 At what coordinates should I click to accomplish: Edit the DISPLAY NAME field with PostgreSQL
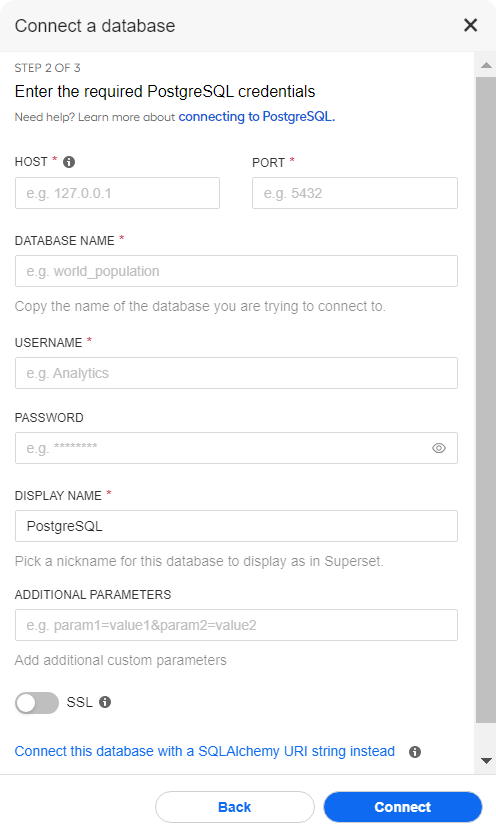(236, 526)
